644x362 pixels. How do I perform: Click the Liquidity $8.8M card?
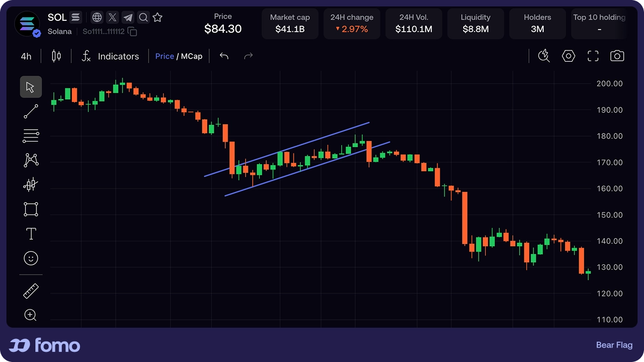(475, 24)
